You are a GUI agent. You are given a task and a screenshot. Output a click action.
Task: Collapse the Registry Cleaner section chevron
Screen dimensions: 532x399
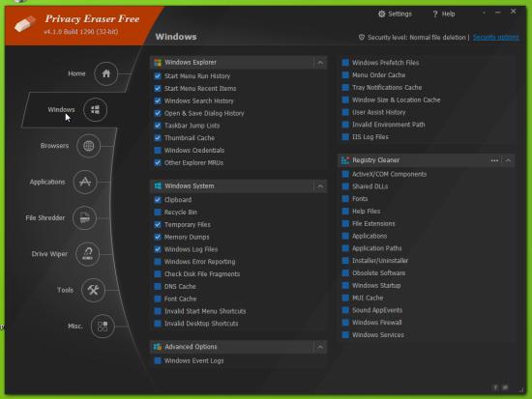click(x=508, y=160)
